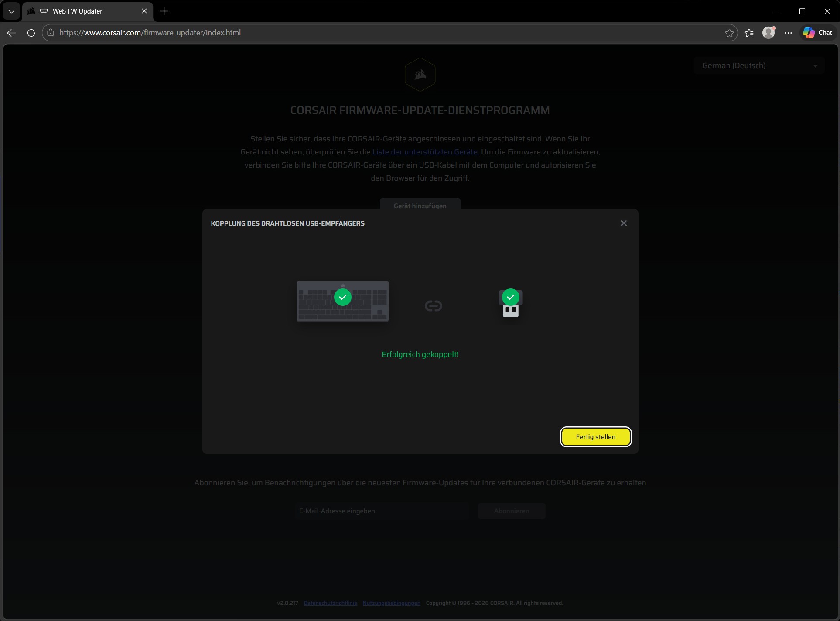The height and width of the screenshot is (621, 840).
Task: Open the Datenschutzrichtlinie link
Action: (330, 603)
